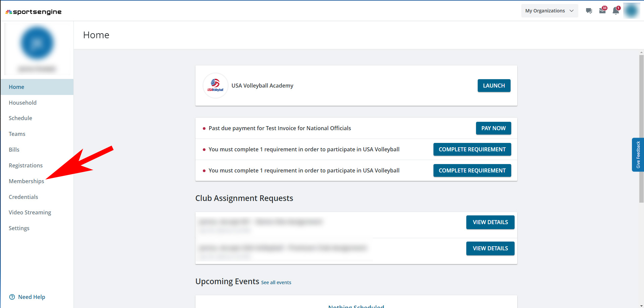Click the Need Help question icon
The image size is (644, 308).
[x=12, y=297]
